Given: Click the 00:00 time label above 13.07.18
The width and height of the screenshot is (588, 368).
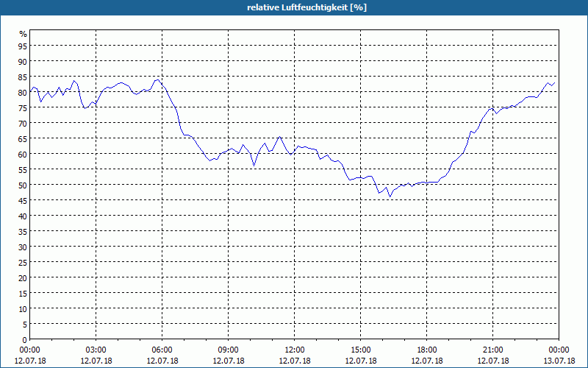Looking at the screenshot, I should coord(559,350).
